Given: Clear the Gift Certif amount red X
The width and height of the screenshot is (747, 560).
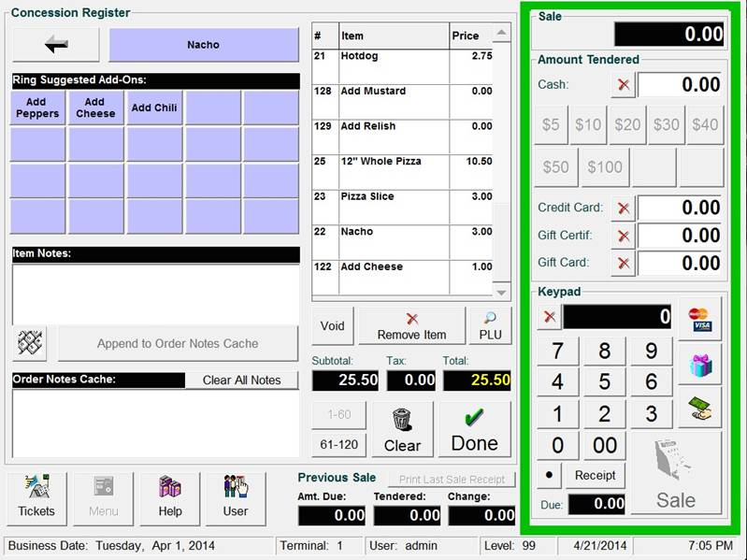Looking at the screenshot, I should (624, 236).
